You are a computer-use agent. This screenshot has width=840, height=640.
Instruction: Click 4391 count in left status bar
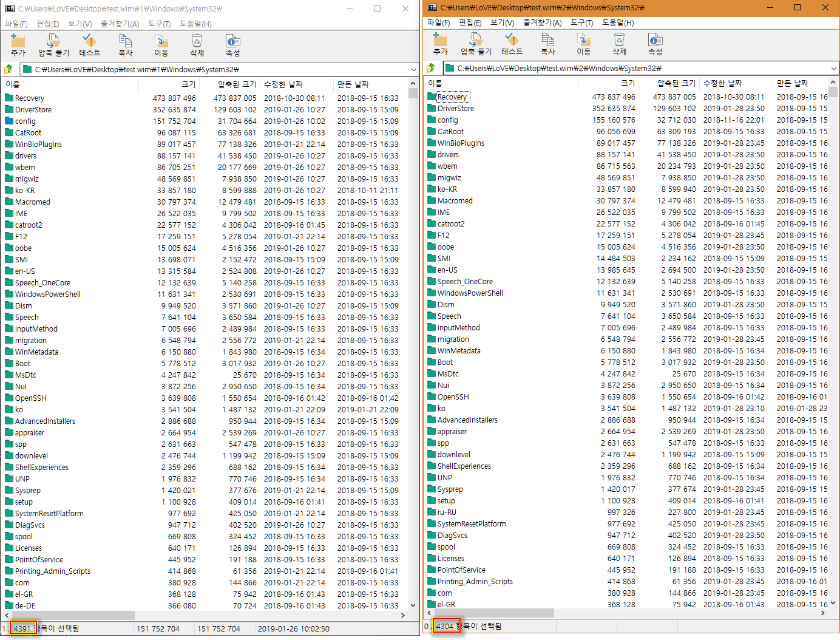pos(22,628)
